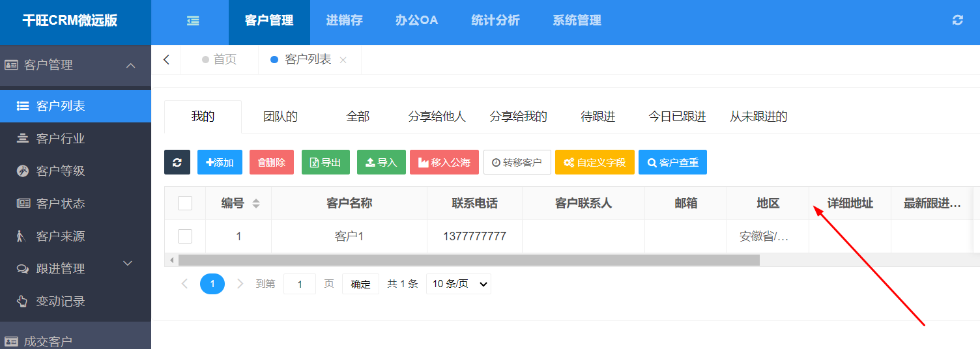Click the 移入公海 button
The height and width of the screenshot is (349, 980).
tap(444, 162)
